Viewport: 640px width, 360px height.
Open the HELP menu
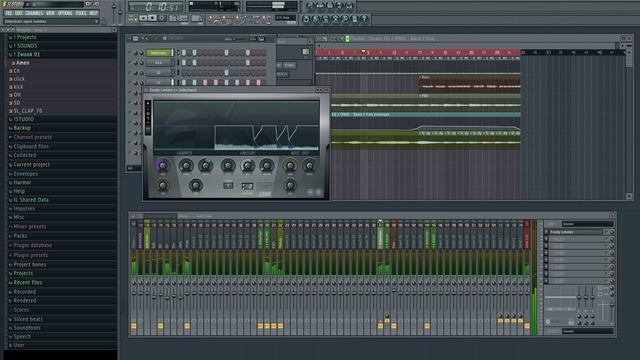pyautogui.click(x=93, y=13)
